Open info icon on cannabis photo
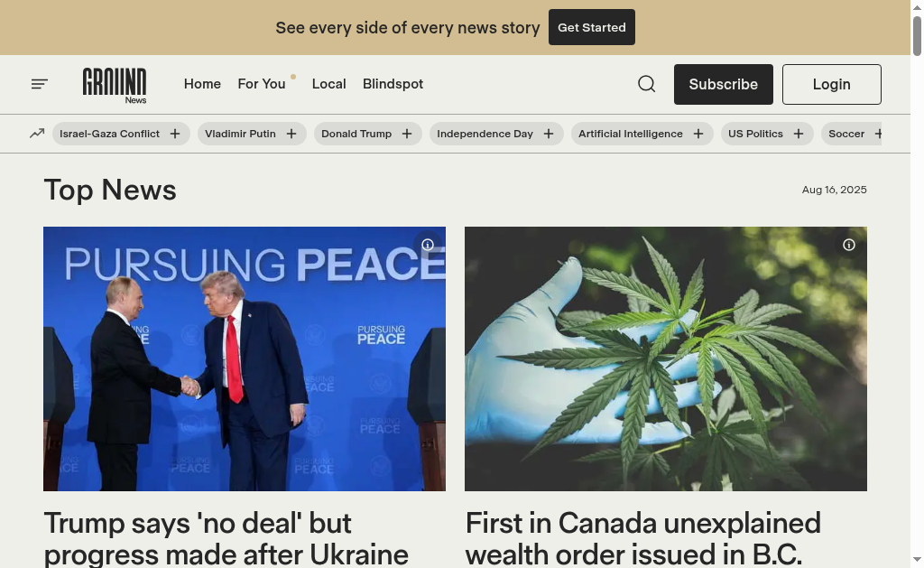This screenshot has width=924, height=568. [x=848, y=245]
